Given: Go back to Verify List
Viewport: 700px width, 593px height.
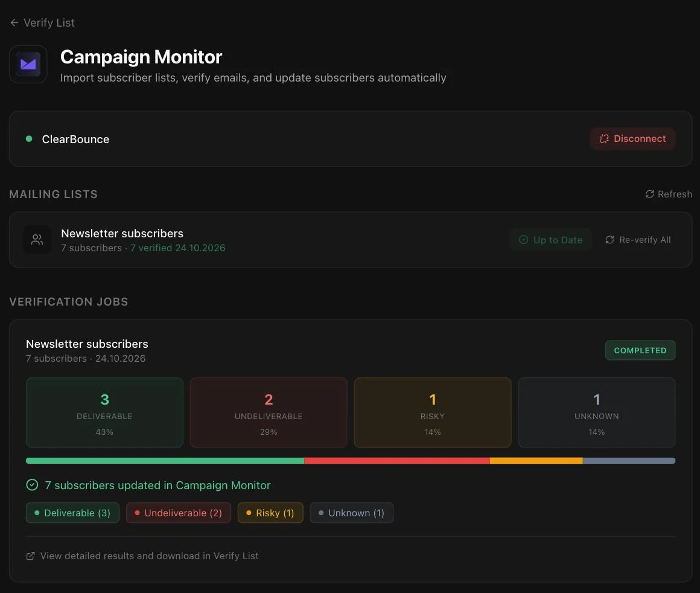Looking at the screenshot, I should pyautogui.click(x=42, y=23).
